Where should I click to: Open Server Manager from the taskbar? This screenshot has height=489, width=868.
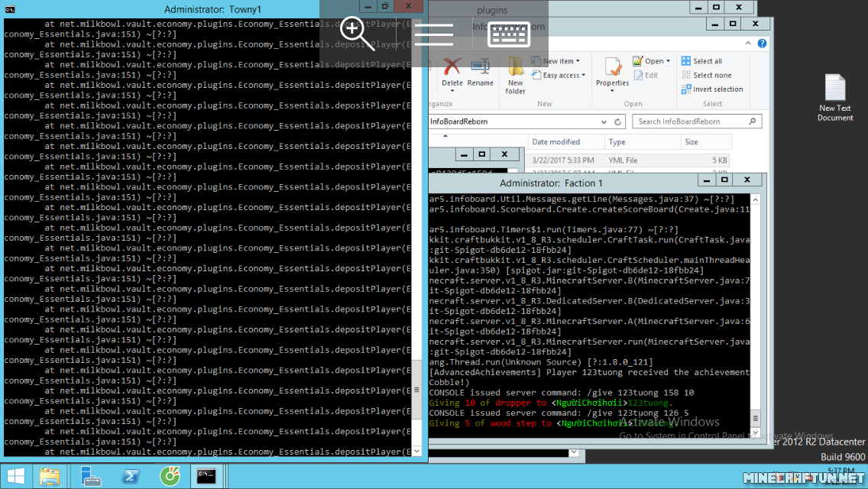(x=91, y=477)
